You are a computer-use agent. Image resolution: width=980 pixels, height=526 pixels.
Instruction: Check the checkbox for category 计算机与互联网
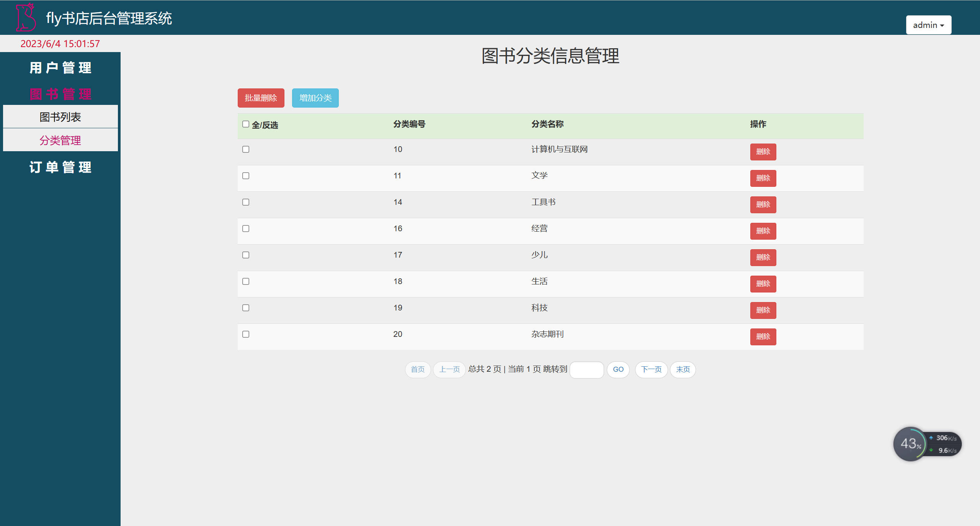[x=245, y=149]
